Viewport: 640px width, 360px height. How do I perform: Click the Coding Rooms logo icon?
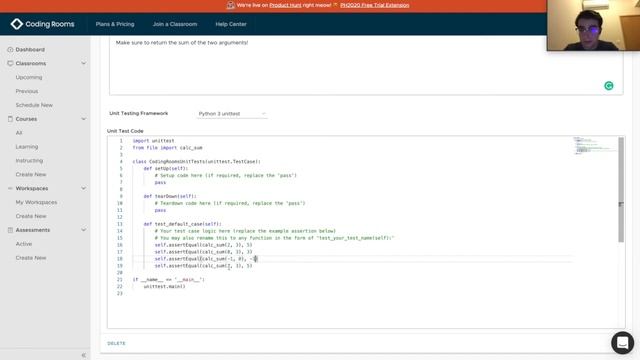(x=17, y=24)
